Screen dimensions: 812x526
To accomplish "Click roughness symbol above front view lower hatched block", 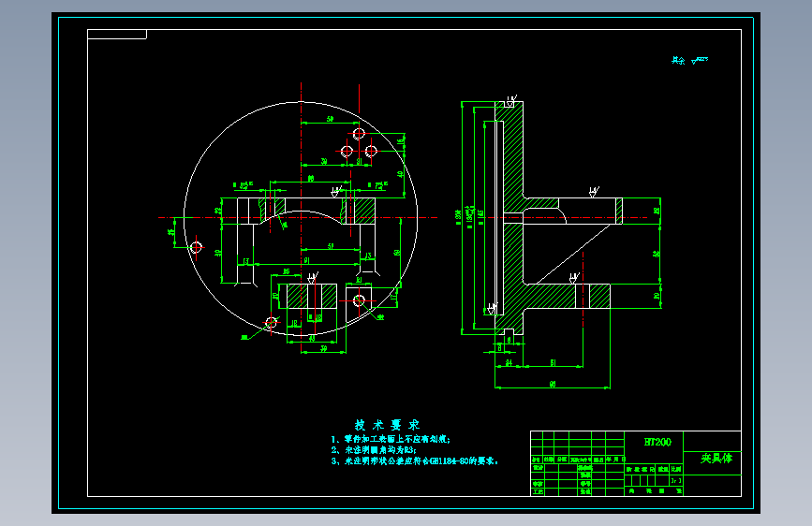I will coord(312,277).
